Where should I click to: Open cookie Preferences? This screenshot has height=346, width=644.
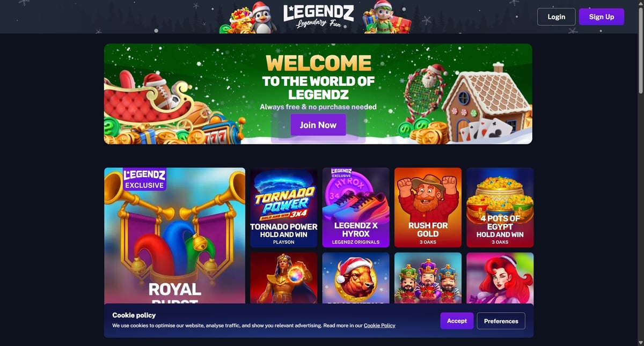[501, 321]
